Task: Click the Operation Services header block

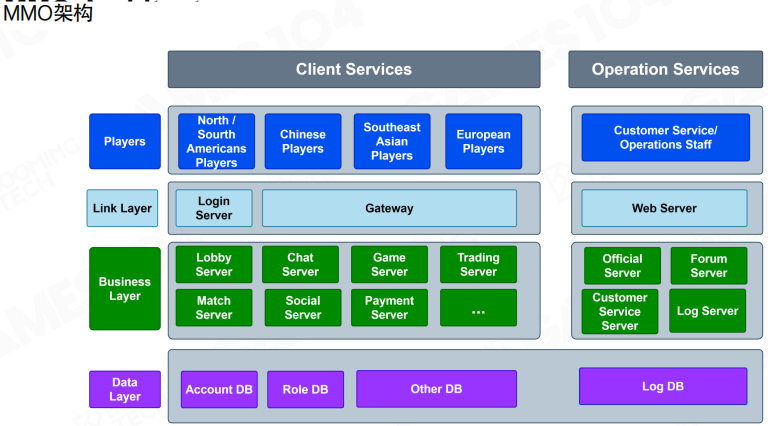Action: [x=665, y=70]
